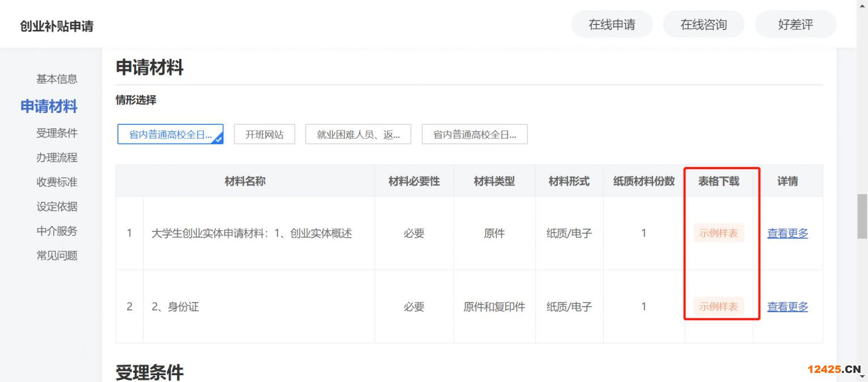The width and height of the screenshot is (868, 382).
Task: Choose the 开班网站 situation option
Action: pos(264,135)
